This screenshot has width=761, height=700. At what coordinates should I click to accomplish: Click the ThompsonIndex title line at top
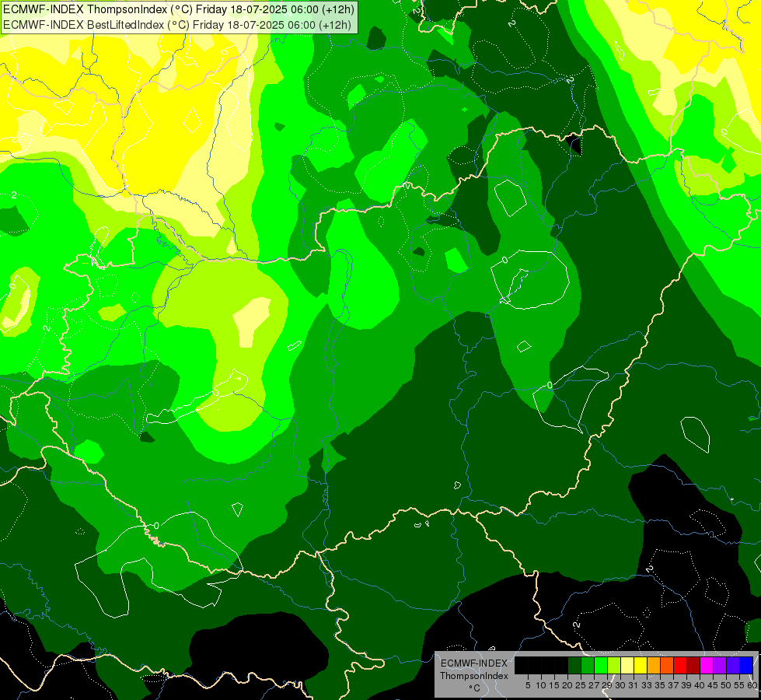click(x=179, y=9)
